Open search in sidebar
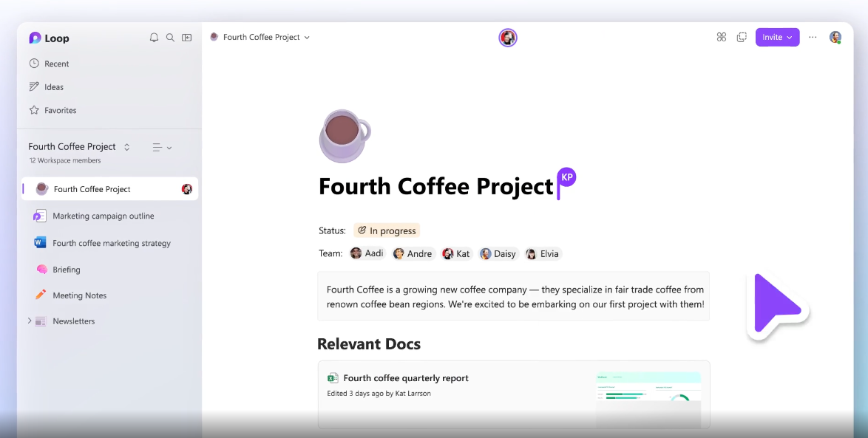 point(171,38)
